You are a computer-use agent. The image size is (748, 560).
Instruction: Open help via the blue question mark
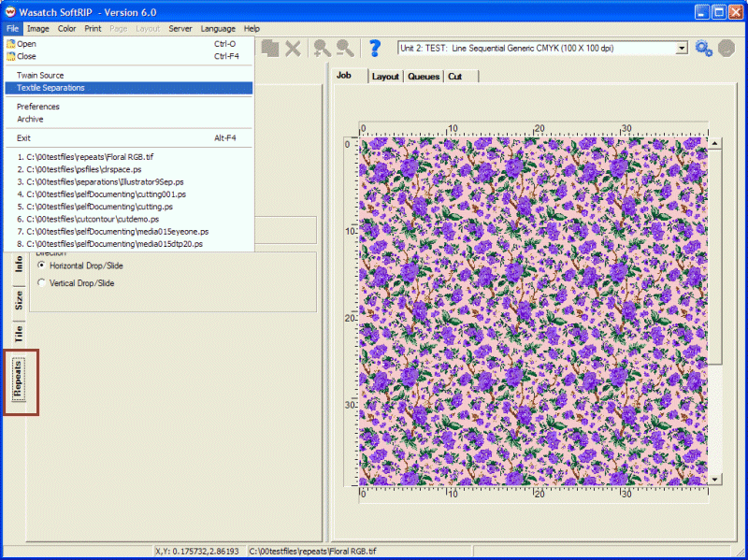(375, 49)
